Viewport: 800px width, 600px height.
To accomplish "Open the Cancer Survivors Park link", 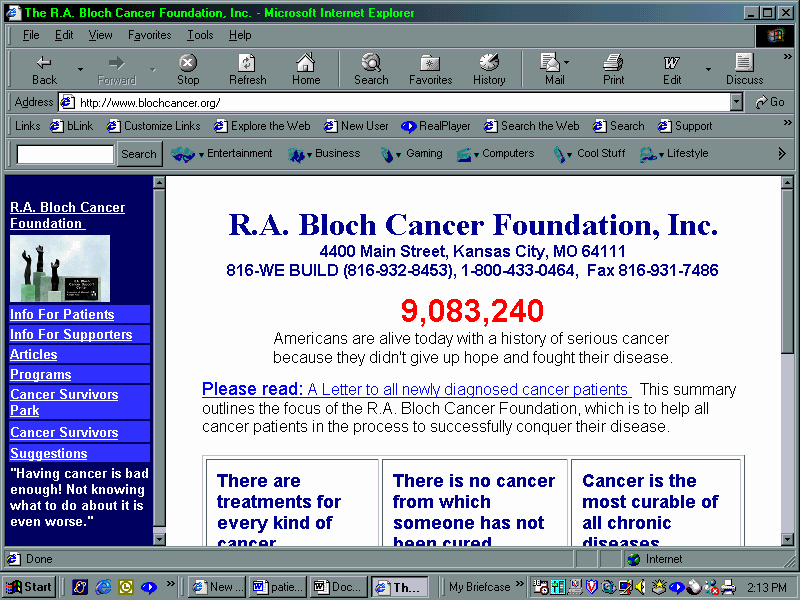I will 64,402.
